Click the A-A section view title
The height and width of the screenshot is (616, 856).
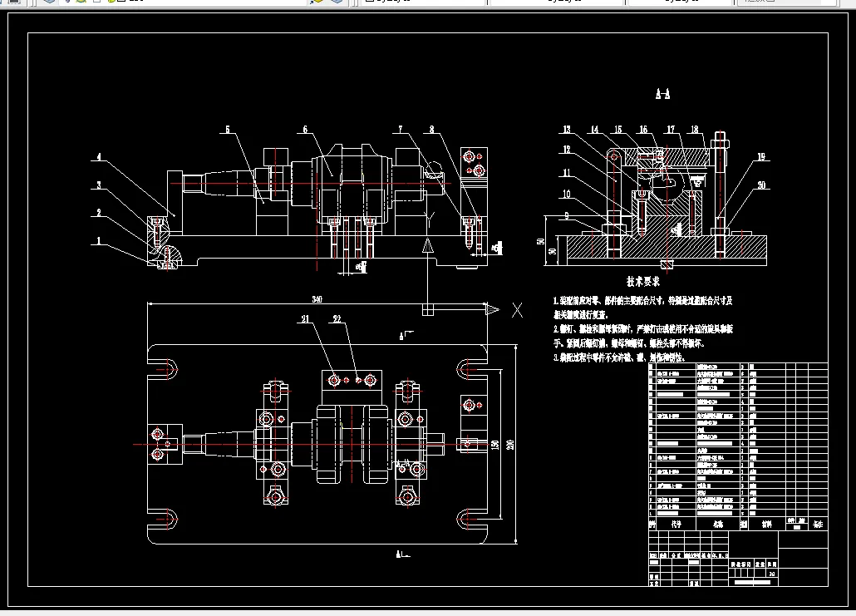(x=662, y=95)
